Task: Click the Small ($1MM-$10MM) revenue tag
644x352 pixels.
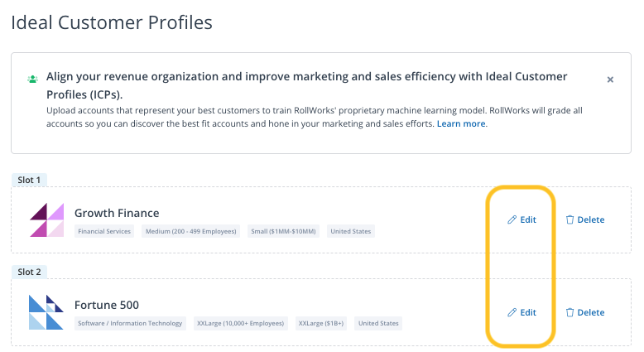Action: point(283,231)
